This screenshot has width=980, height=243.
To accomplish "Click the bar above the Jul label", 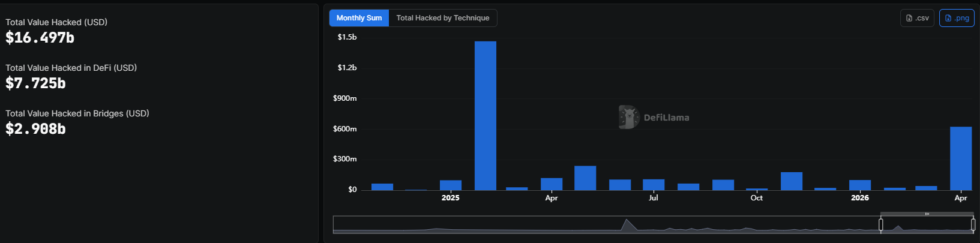I will [654, 185].
